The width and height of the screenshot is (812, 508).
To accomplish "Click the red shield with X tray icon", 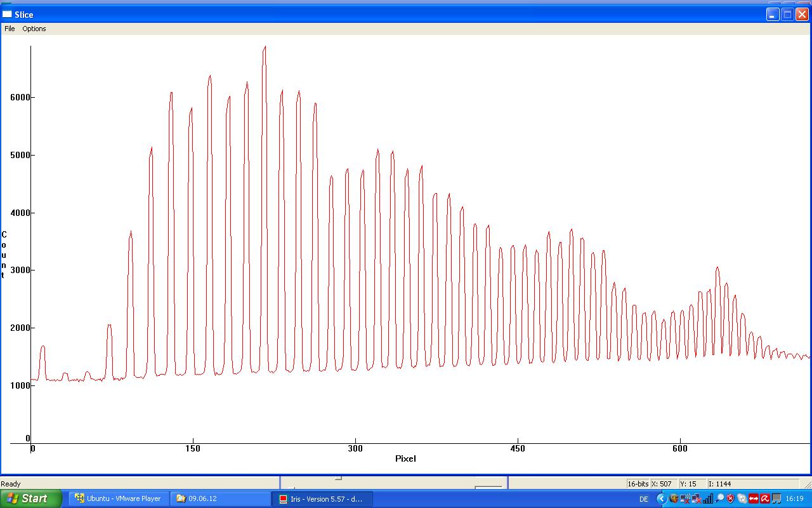I will click(x=730, y=499).
